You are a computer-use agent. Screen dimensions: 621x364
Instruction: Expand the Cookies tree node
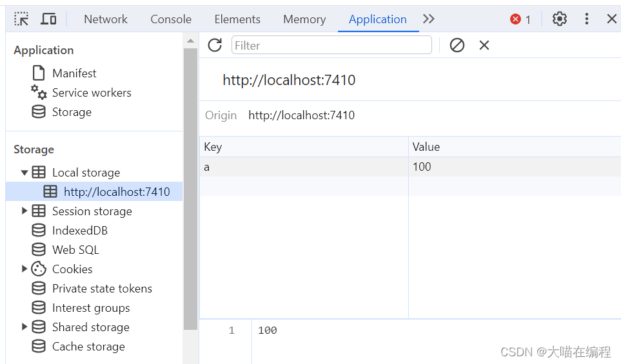point(24,269)
